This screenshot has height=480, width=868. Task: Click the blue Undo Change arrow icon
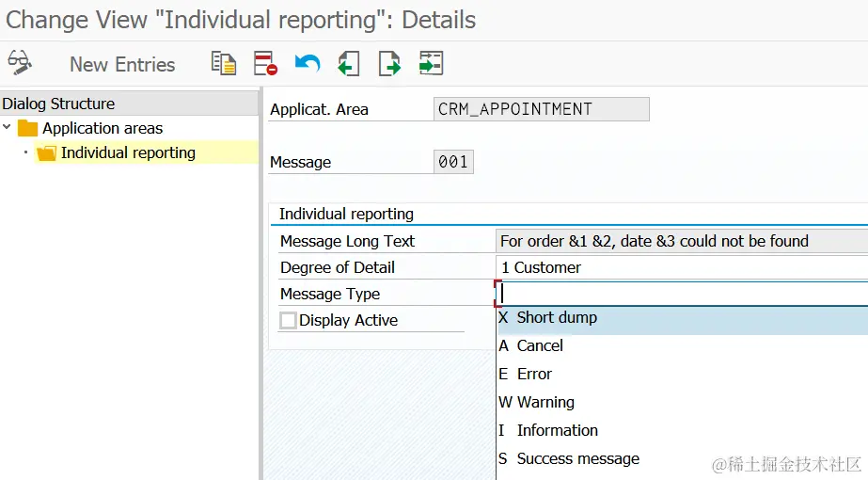click(308, 63)
